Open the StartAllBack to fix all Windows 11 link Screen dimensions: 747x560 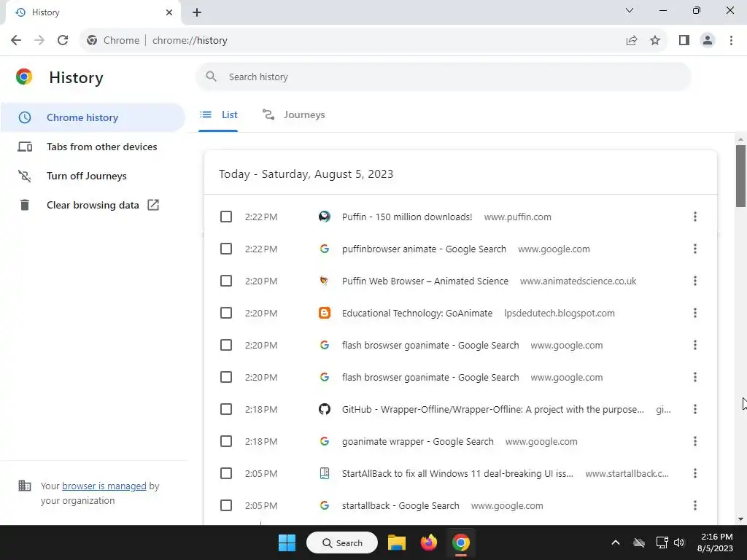click(457, 474)
